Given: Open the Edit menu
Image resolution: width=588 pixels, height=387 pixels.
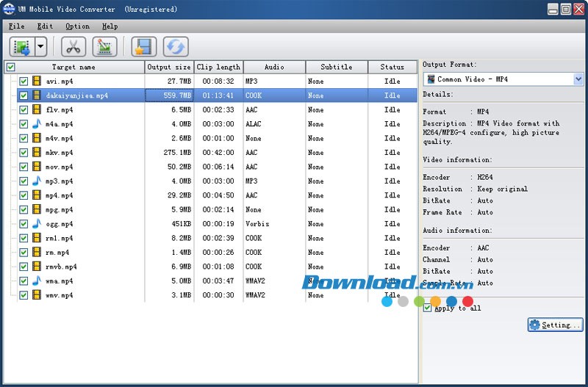Looking at the screenshot, I should point(45,26).
